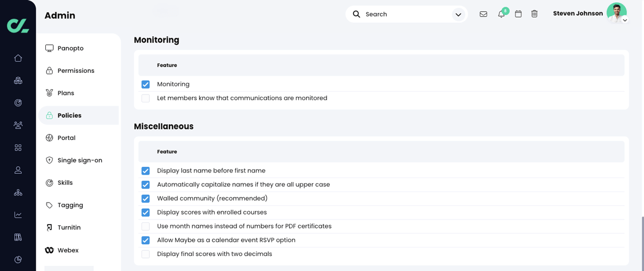Open the Home icon in left rail
This screenshot has height=271, width=644.
click(x=18, y=58)
